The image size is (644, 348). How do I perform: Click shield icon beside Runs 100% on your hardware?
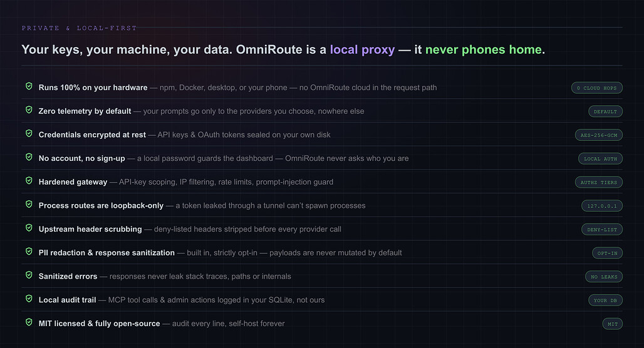(x=29, y=86)
